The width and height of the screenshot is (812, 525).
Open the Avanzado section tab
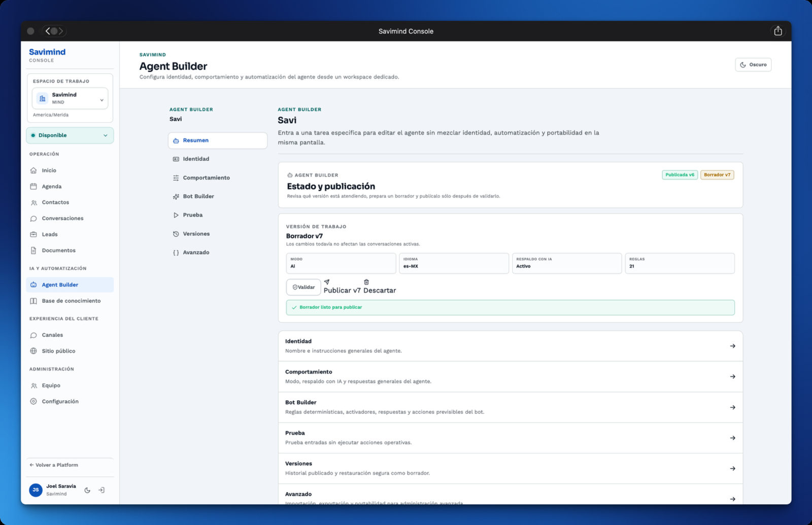(217, 253)
